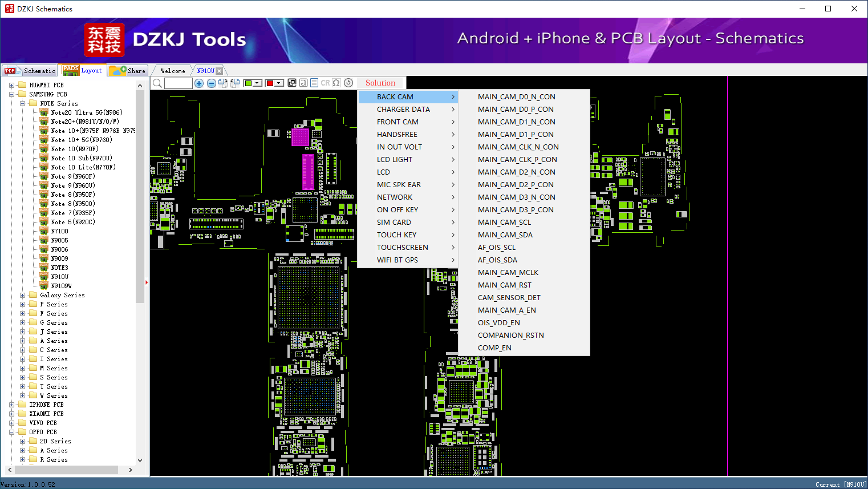The width and height of the screenshot is (868, 489).
Task: Click the blue page outline icon
Action: pyautogui.click(x=314, y=83)
